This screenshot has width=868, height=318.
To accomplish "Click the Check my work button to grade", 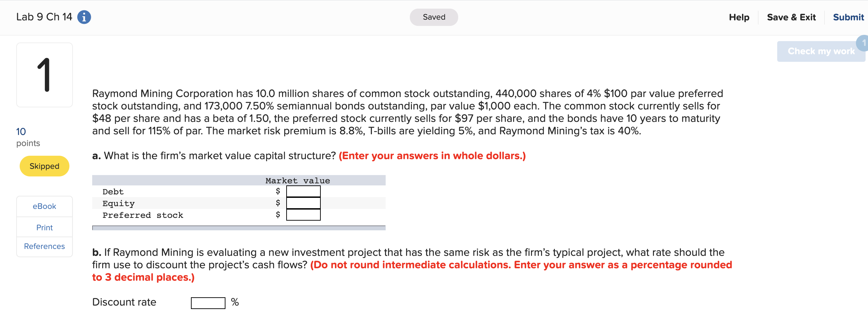I will 821,51.
